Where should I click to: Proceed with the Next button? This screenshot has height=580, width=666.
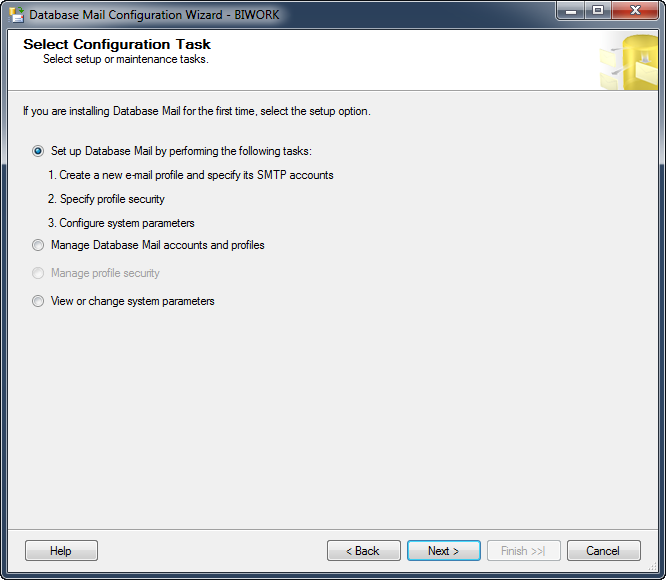click(x=444, y=551)
